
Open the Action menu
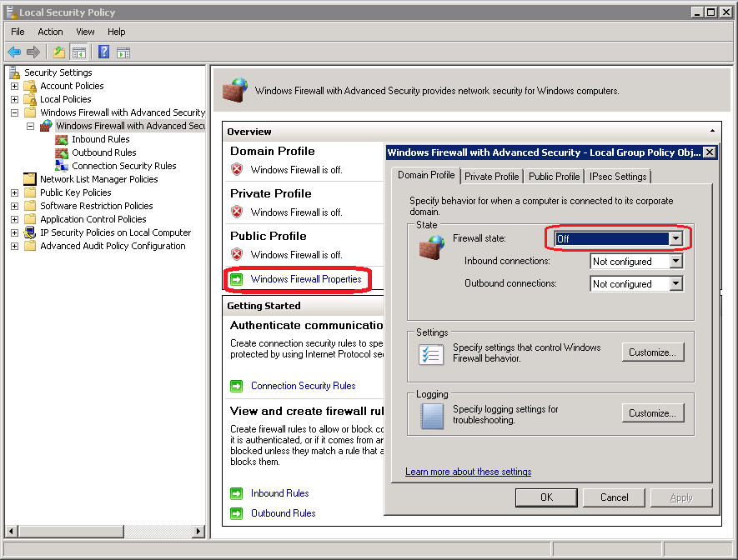(50, 32)
